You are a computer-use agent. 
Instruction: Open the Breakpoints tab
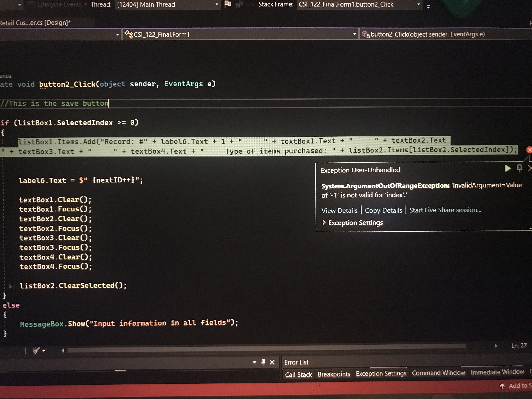point(334,374)
